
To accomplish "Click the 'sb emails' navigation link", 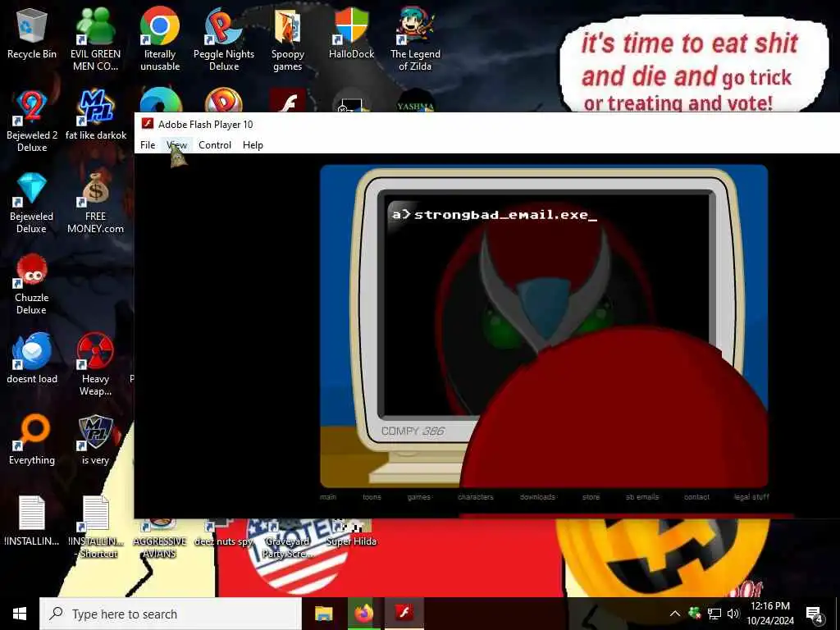I will 641,497.
